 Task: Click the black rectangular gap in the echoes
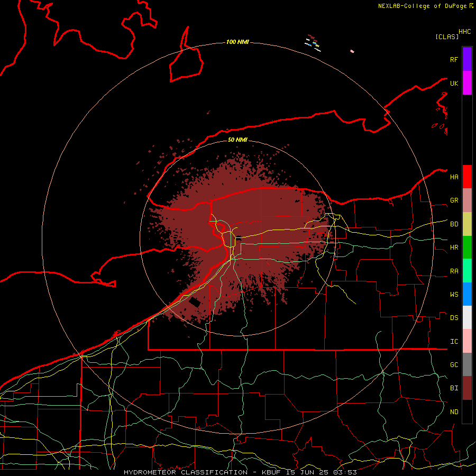click(x=195, y=302)
